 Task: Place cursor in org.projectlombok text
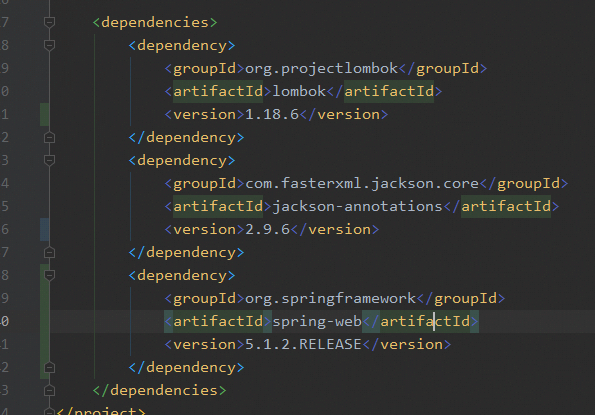pyautogui.click(x=321, y=69)
